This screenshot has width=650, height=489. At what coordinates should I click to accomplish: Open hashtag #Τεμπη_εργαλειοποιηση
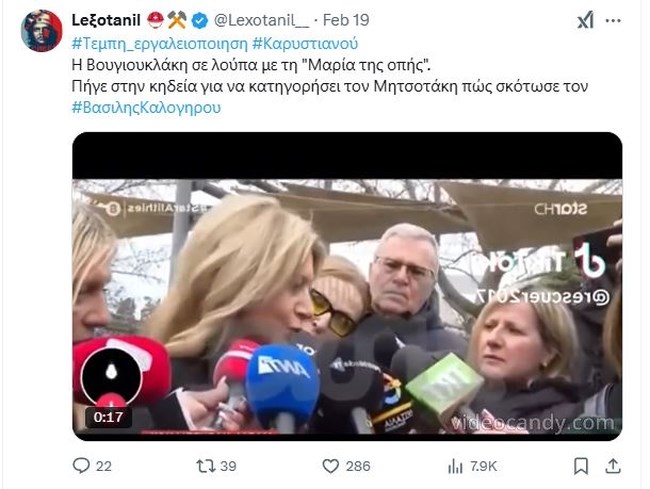pyautogui.click(x=160, y=44)
